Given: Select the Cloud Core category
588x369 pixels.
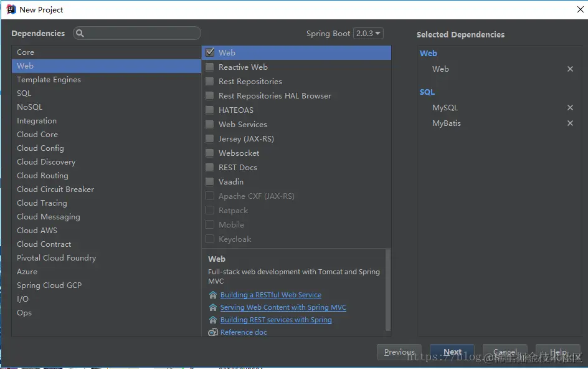Looking at the screenshot, I should pos(107,135).
